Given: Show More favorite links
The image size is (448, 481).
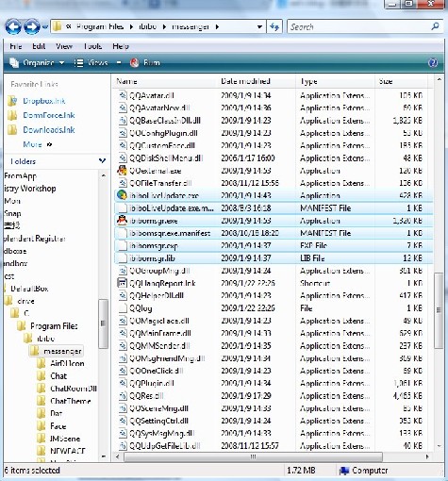Looking at the screenshot, I should pos(37,144).
